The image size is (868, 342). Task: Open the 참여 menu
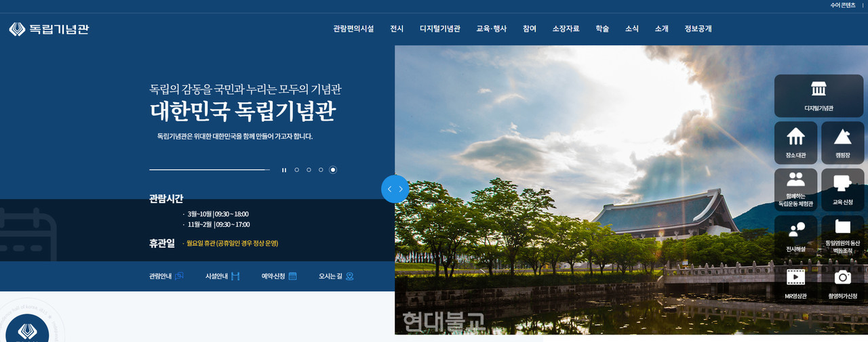coord(530,29)
